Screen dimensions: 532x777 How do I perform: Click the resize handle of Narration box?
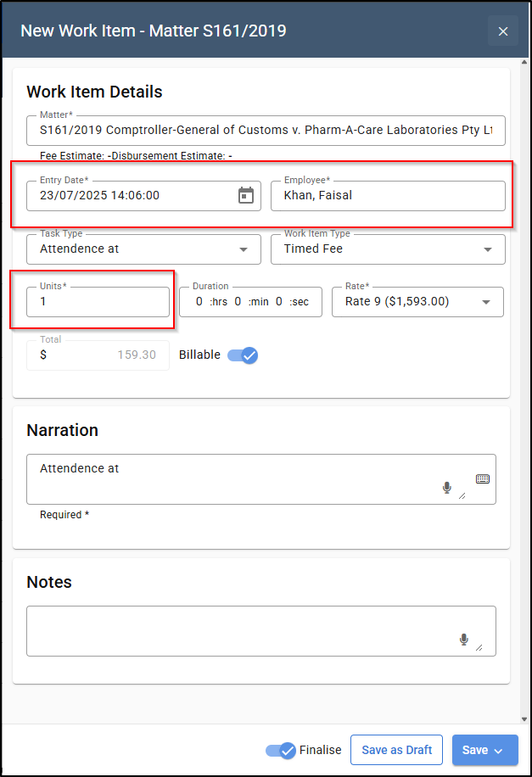click(462, 496)
